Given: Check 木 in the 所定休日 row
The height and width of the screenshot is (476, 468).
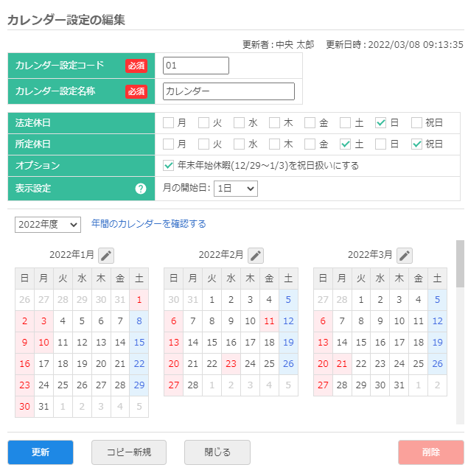Looking at the screenshot, I should coord(275,144).
